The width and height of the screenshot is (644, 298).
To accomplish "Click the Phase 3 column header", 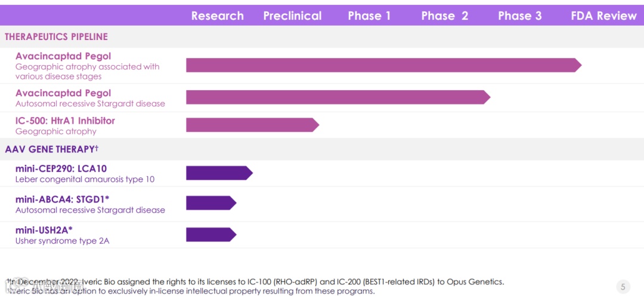I will pyautogui.click(x=519, y=16).
